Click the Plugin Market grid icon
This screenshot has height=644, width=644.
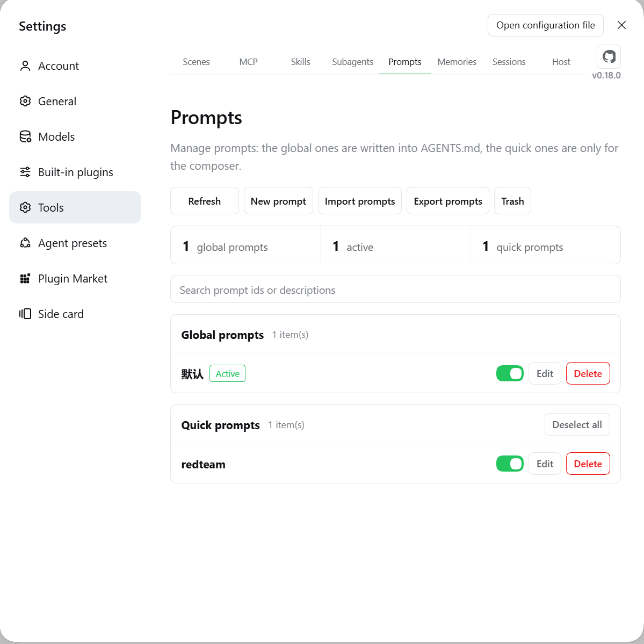(25, 278)
